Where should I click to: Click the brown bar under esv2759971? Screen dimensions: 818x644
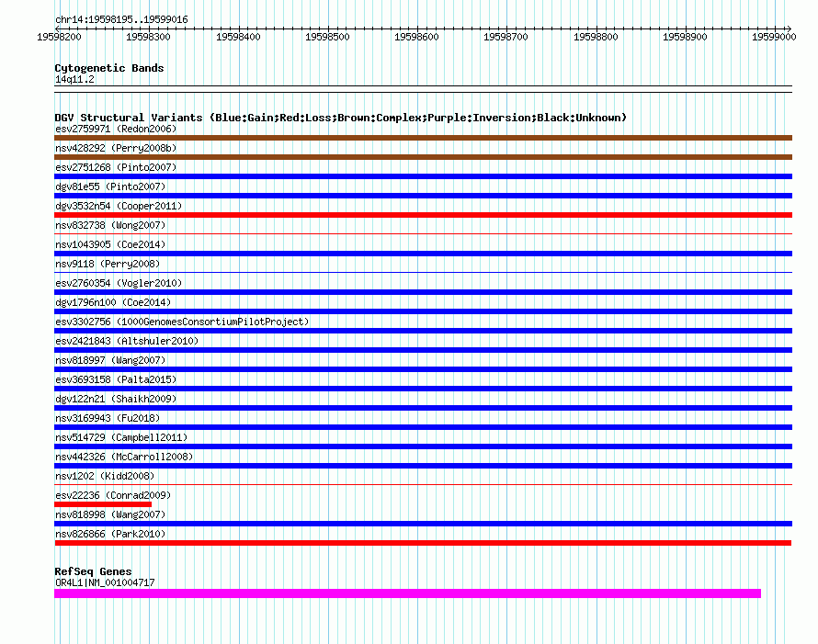pos(423,138)
